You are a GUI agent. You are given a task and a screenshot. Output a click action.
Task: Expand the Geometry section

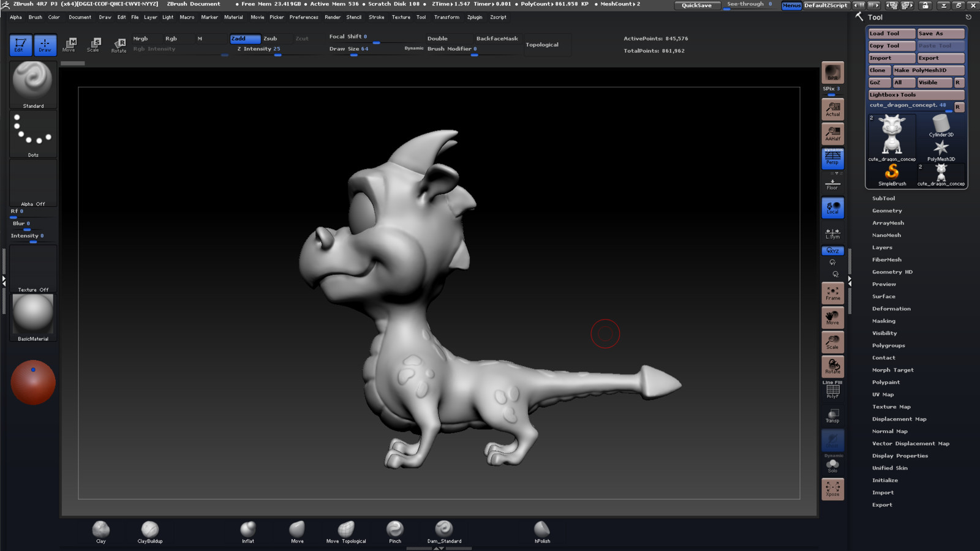tap(887, 211)
